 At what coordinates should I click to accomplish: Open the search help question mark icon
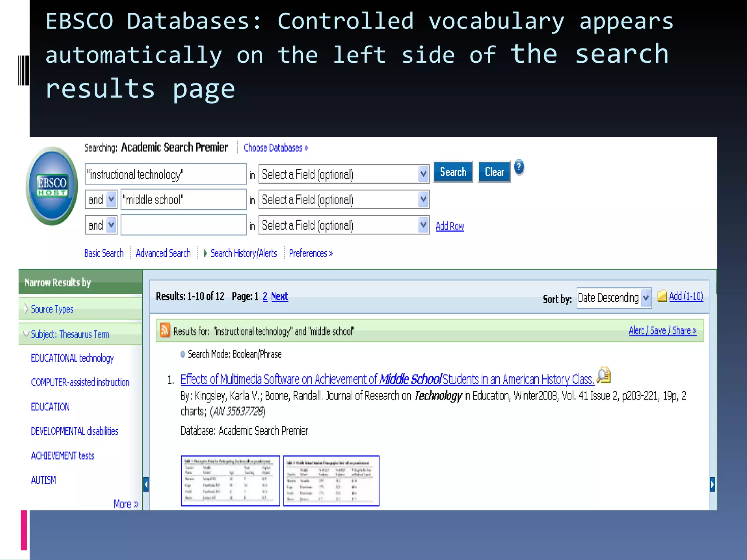tap(519, 168)
